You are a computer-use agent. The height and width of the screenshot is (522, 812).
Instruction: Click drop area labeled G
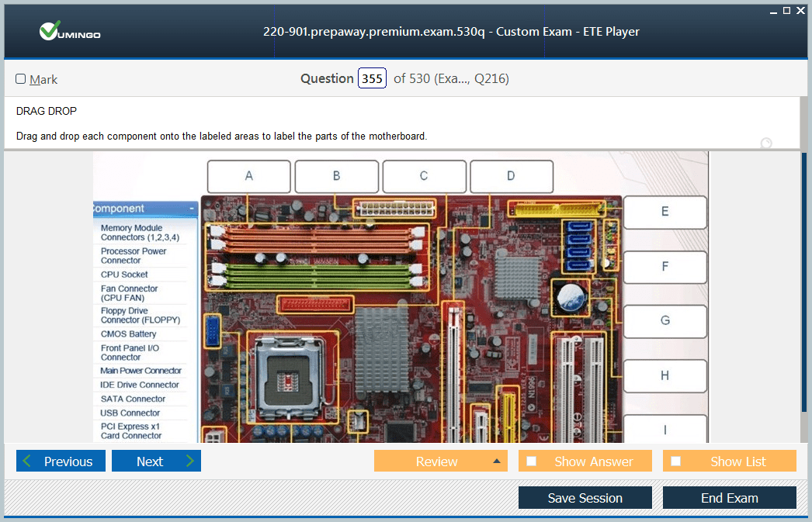[x=665, y=320]
